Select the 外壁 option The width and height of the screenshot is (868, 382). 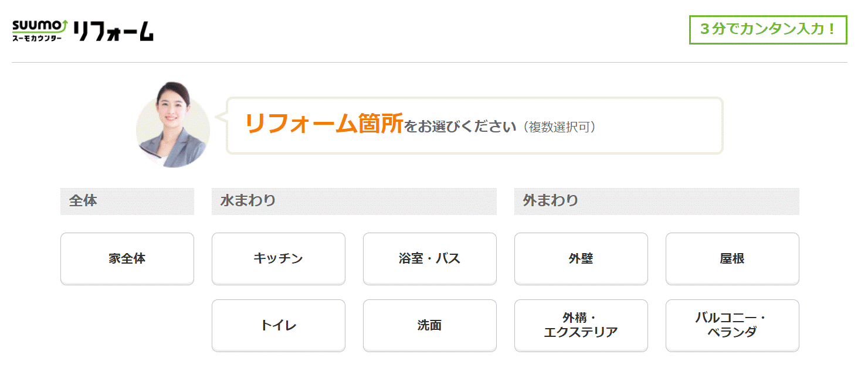(x=581, y=258)
